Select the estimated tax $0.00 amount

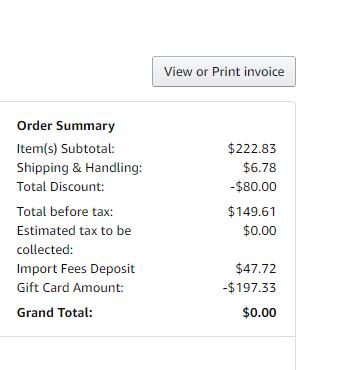260,231
